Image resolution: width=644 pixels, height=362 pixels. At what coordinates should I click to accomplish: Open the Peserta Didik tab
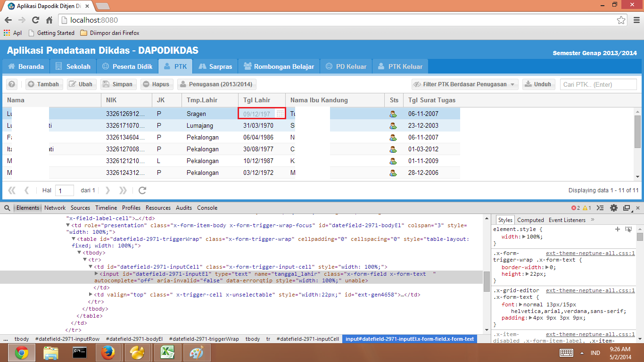pos(127,66)
